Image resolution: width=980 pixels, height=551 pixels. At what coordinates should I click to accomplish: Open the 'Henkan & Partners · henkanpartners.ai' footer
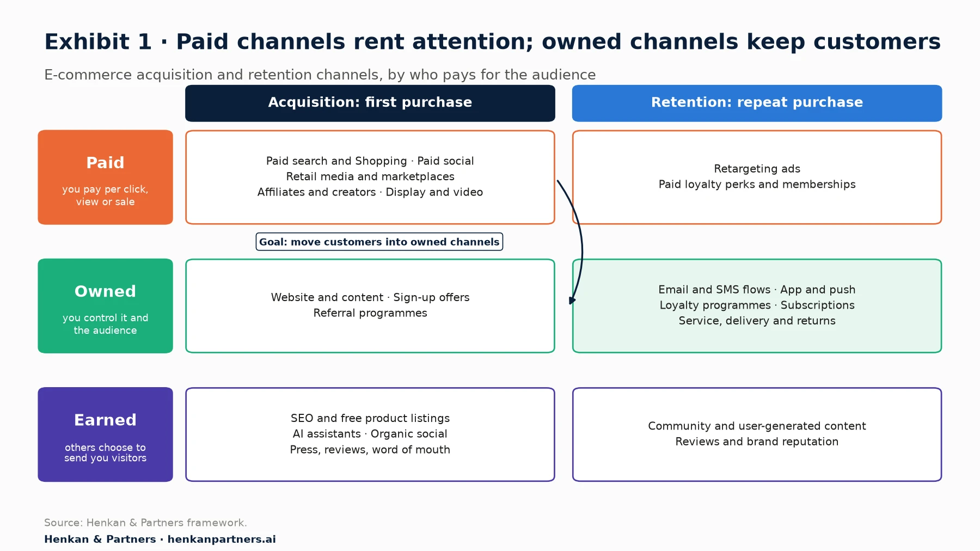click(x=160, y=539)
